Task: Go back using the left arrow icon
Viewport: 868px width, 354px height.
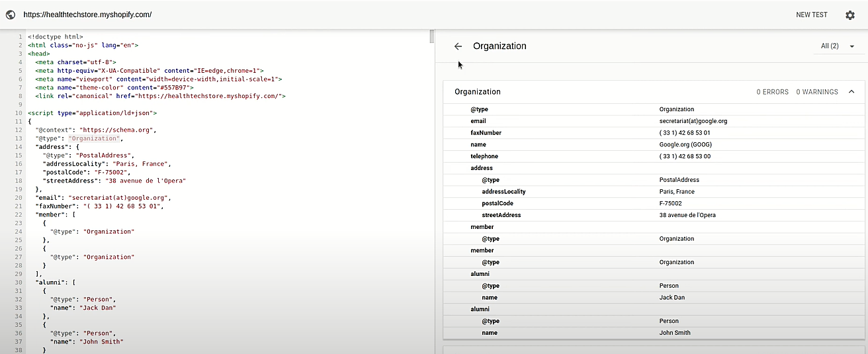Action: tap(458, 46)
